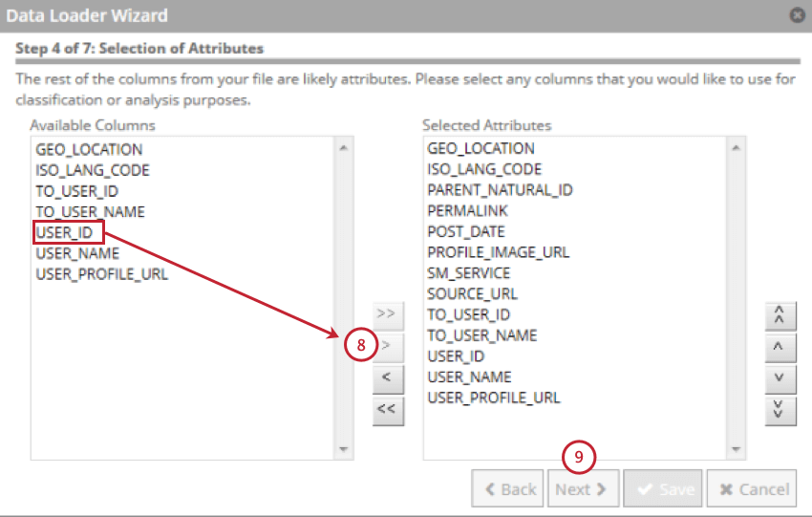Viewport: 812px width, 517px height.
Task: Click the remove all attributes (<<) button
Action: [386, 410]
